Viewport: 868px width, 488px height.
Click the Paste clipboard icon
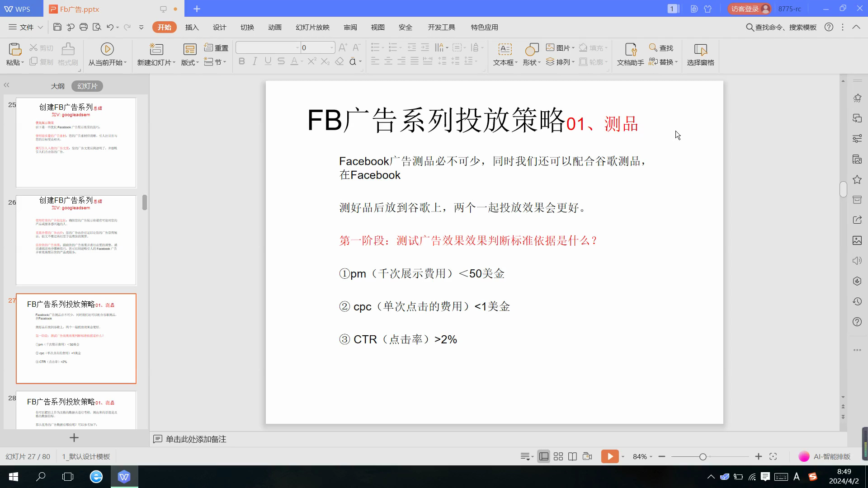(14, 49)
